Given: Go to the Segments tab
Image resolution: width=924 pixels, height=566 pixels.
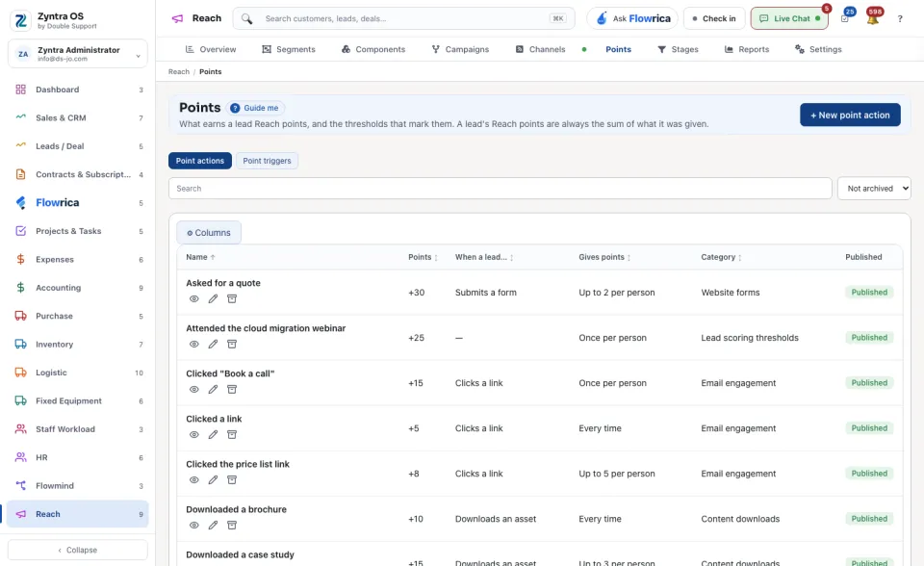Looking at the screenshot, I should (x=289, y=49).
